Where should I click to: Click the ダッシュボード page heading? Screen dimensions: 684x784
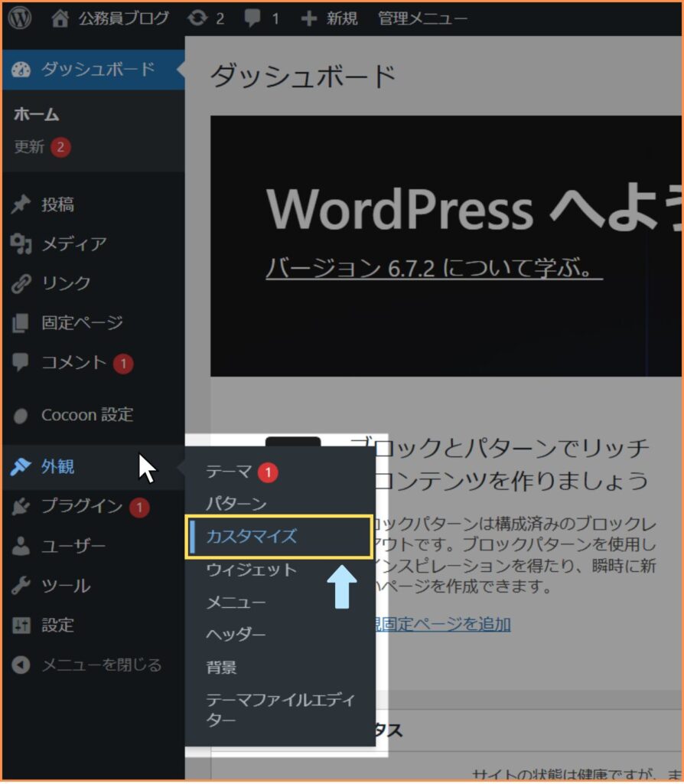click(303, 77)
